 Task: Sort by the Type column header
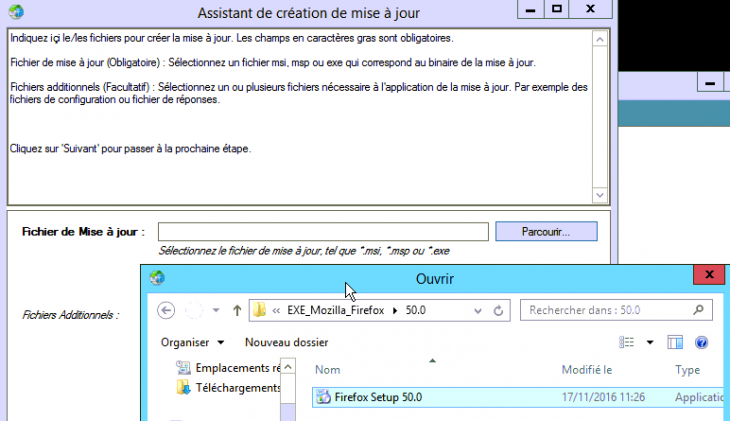click(688, 370)
